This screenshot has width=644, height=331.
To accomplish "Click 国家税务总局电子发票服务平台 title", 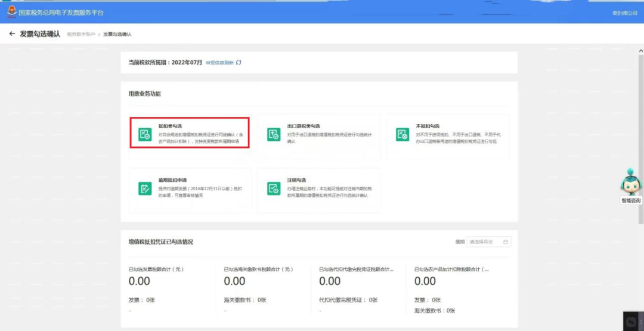I will 61,13.
